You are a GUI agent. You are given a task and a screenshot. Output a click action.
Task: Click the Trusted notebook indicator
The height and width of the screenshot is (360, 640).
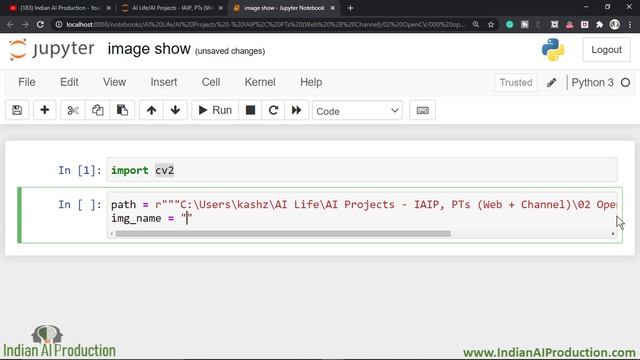(516, 82)
